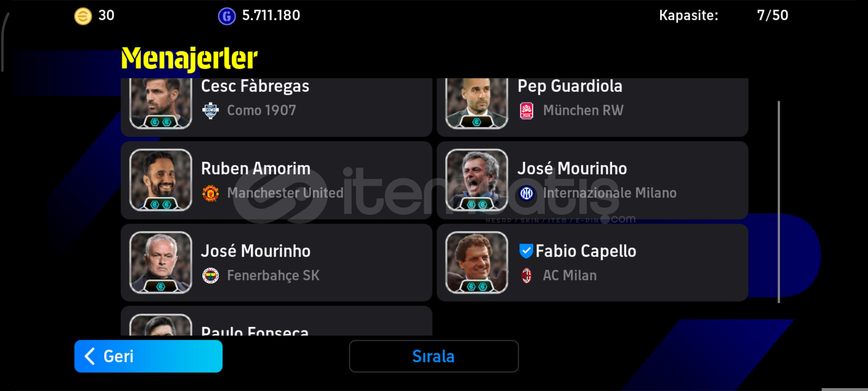Open the Sırala sort options

coord(434,356)
